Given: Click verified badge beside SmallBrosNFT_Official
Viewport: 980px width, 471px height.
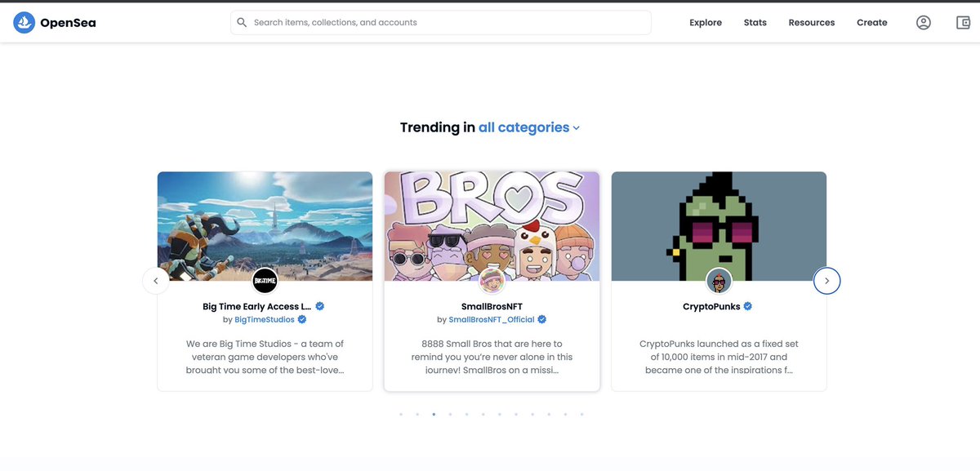Looking at the screenshot, I should tap(541, 319).
